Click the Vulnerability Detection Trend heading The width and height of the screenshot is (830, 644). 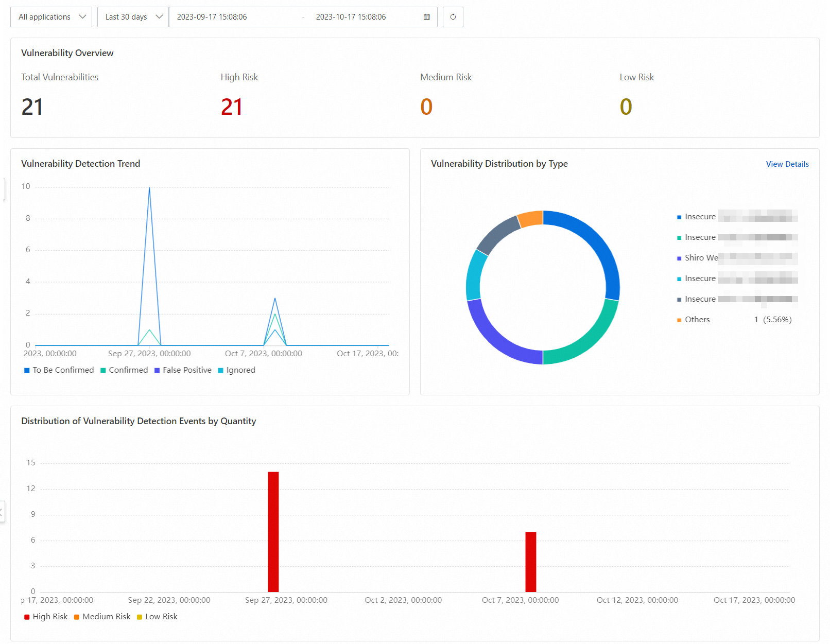pyautogui.click(x=81, y=164)
